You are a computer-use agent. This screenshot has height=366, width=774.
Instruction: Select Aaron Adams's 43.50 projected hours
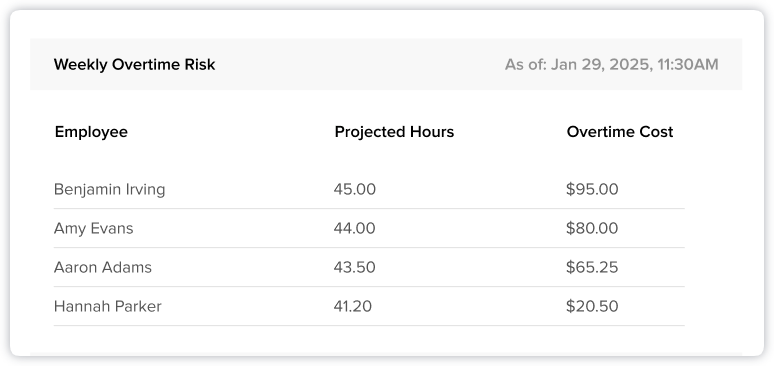(x=354, y=267)
